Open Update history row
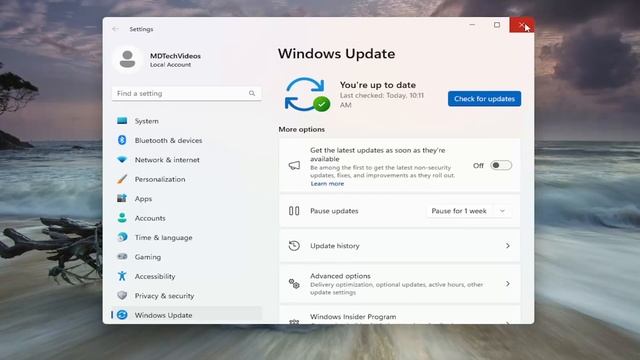 coord(400,246)
